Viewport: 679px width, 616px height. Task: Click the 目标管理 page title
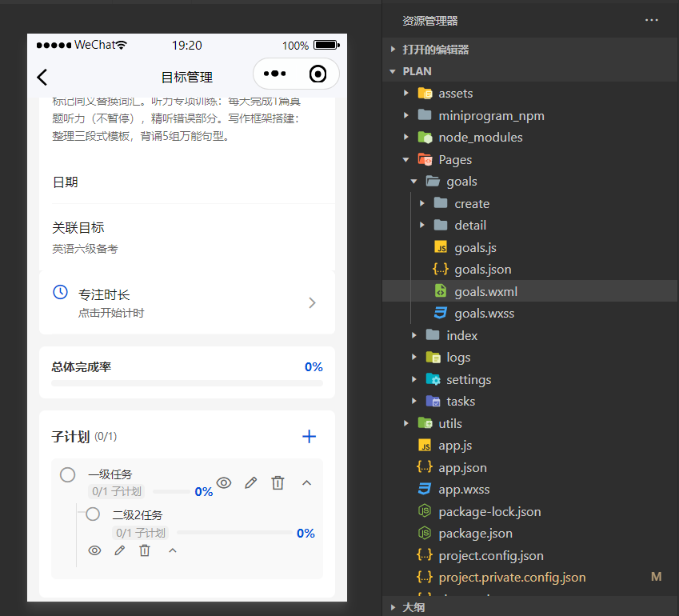tap(187, 77)
